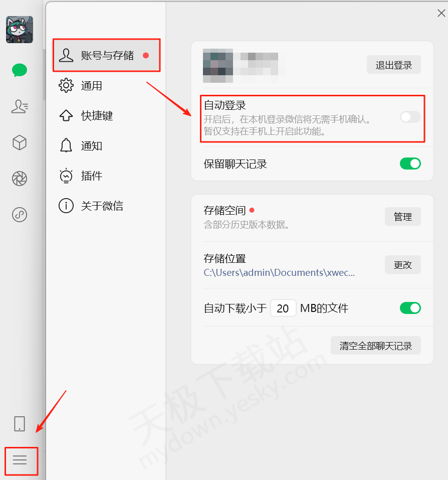The height and width of the screenshot is (480, 448).
Task: Open the Mini Programs icon
Action: click(20, 215)
